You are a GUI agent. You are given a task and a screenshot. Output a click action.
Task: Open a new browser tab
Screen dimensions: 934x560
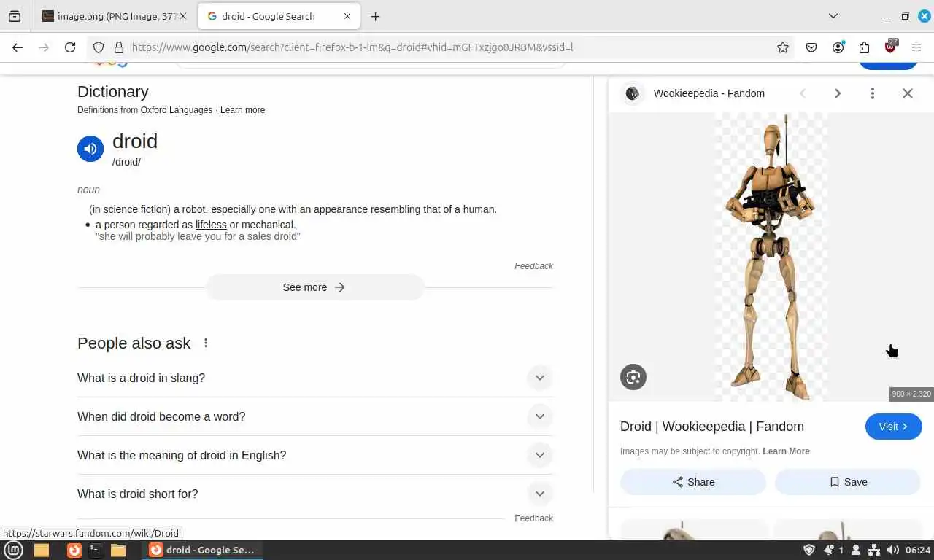pyautogui.click(x=375, y=16)
